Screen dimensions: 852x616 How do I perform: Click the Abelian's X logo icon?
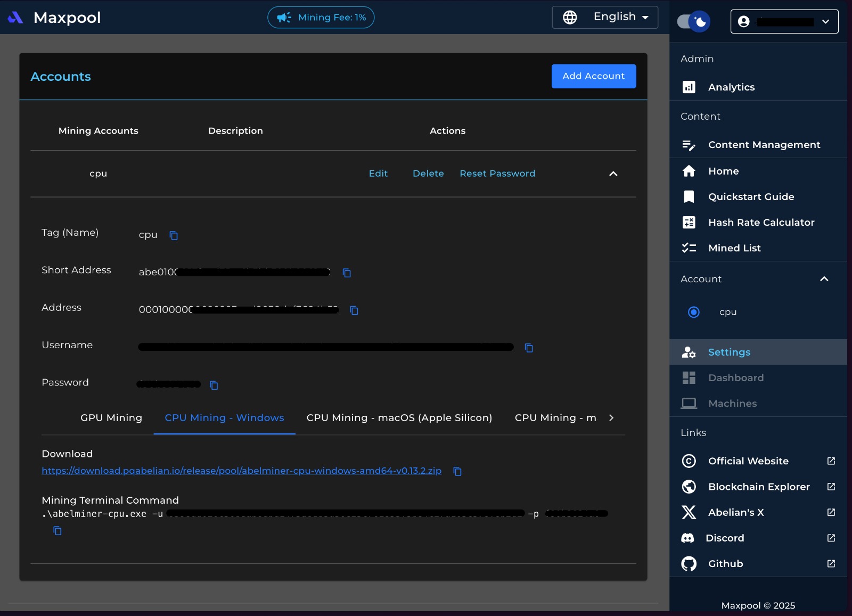click(x=689, y=512)
